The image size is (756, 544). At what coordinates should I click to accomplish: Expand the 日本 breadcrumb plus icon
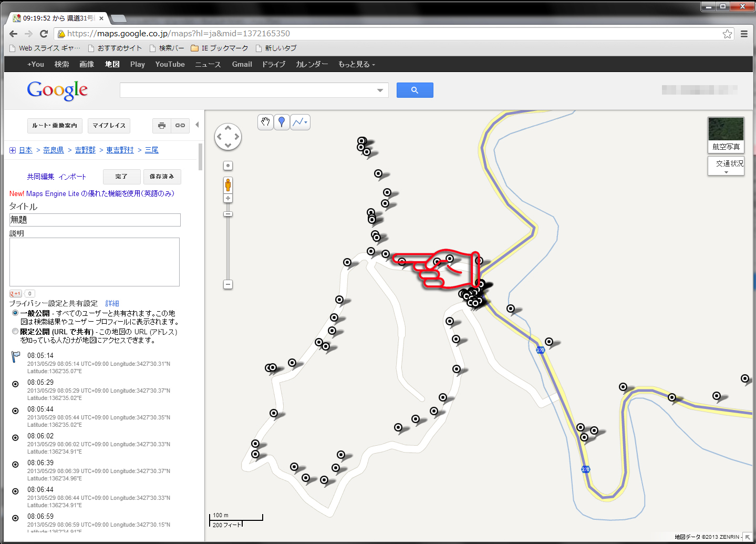13,150
